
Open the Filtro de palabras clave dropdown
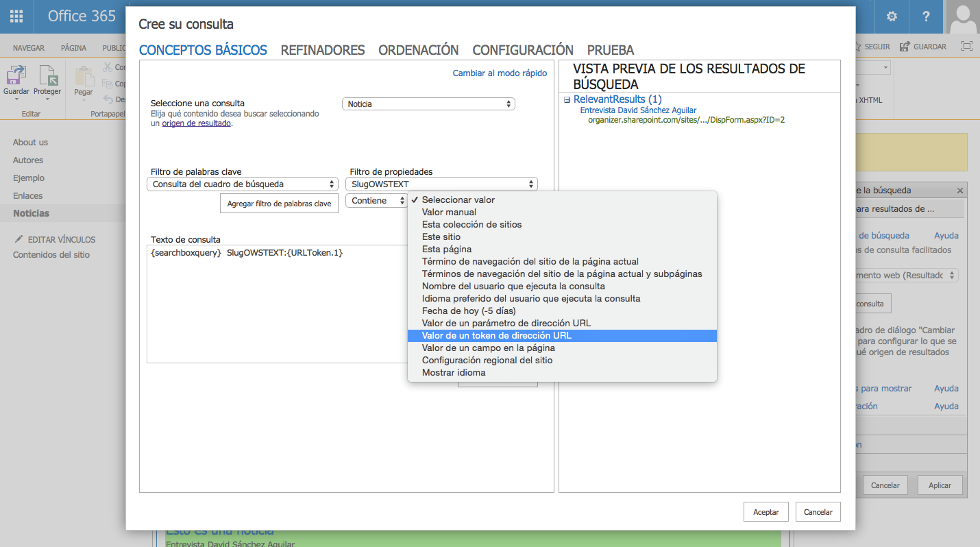point(243,184)
